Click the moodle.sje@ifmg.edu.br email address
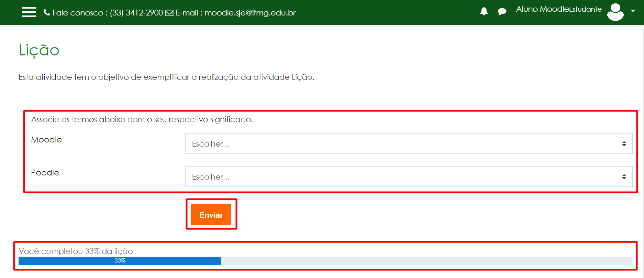Image resolution: width=644 pixels, height=278 pixels. pos(250,13)
